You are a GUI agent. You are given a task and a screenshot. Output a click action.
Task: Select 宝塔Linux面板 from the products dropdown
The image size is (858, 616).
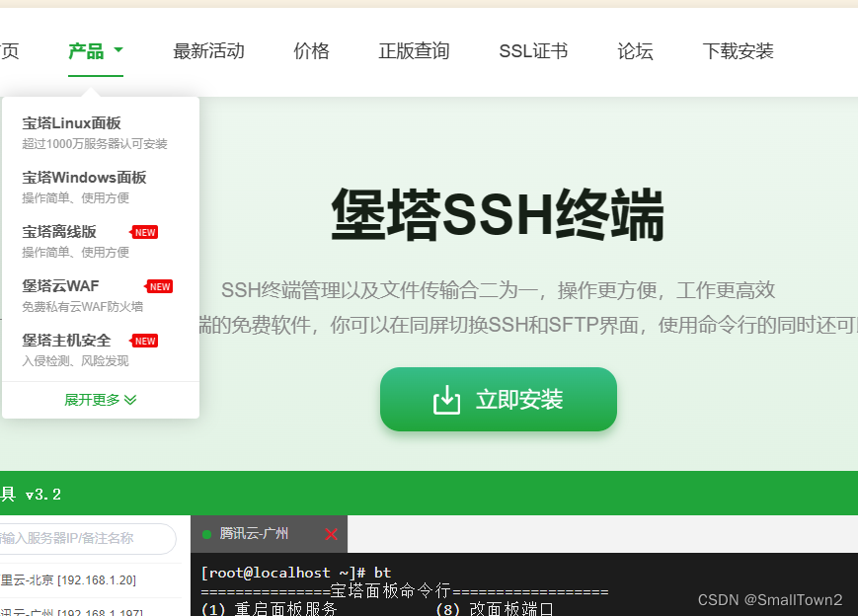click(x=71, y=123)
